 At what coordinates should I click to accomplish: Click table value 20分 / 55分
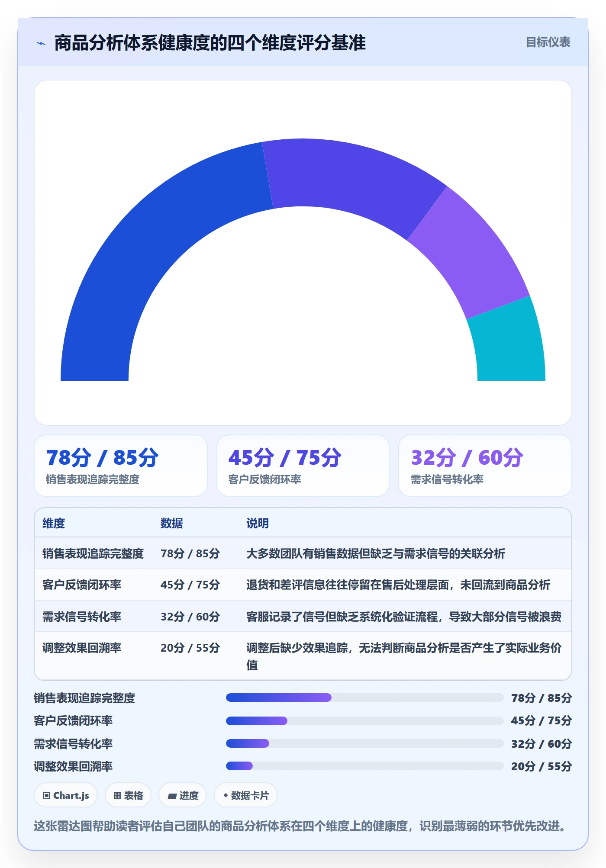coord(190,648)
